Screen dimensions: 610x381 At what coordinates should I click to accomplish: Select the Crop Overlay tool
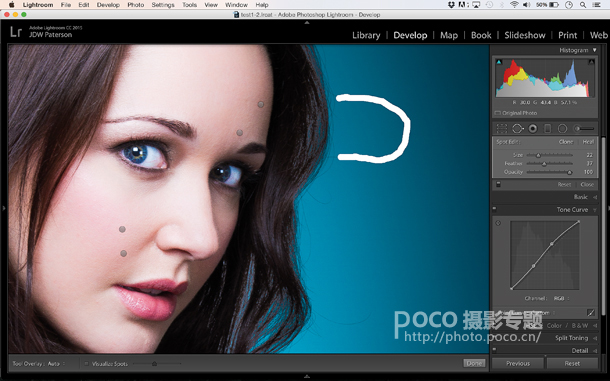(x=502, y=128)
